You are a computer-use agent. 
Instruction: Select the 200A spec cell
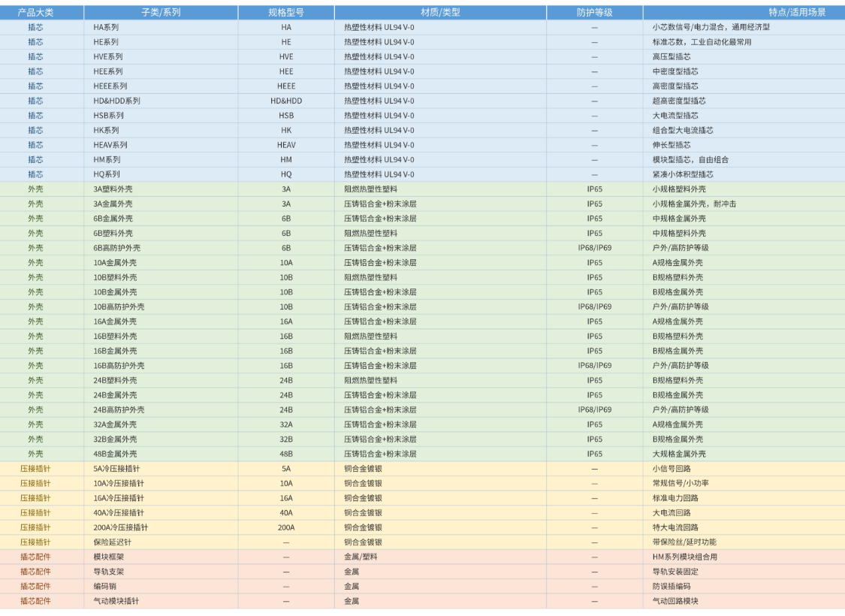tap(286, 527)
